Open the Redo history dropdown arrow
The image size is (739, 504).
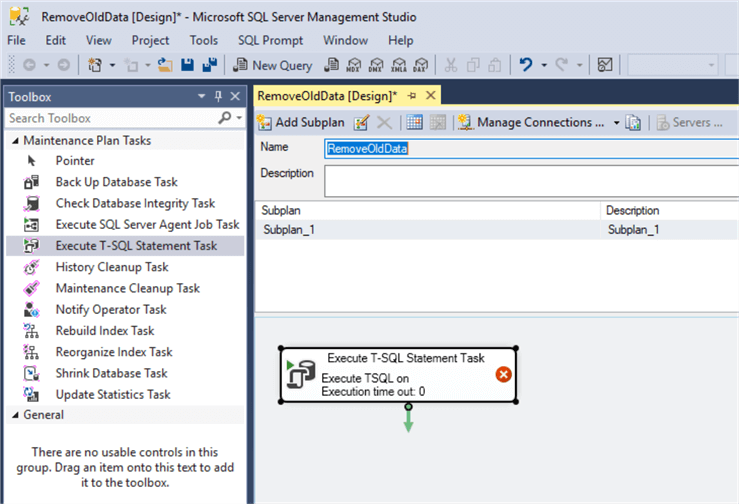580,65
